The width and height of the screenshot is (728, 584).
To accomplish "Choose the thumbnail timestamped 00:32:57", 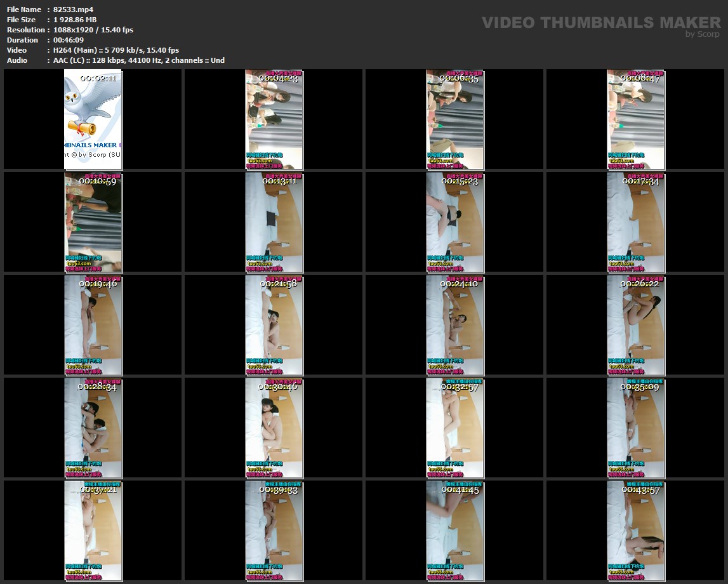I will tap(455, 428).
